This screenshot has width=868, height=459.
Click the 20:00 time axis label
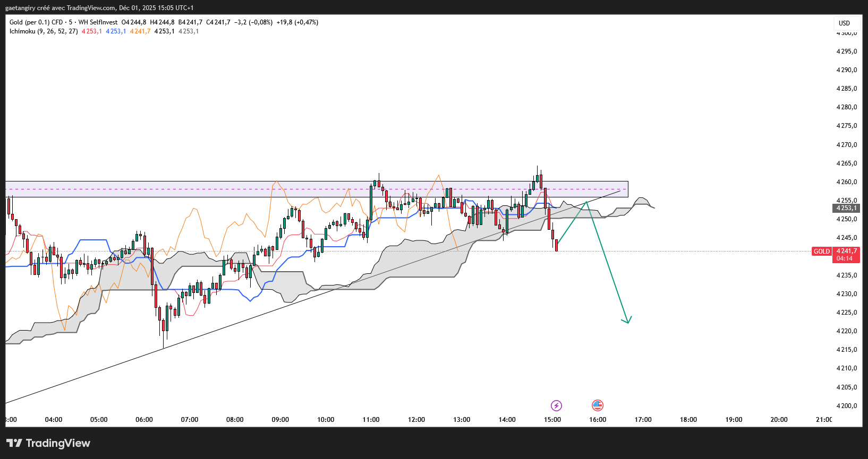click(x=779, y=420)
